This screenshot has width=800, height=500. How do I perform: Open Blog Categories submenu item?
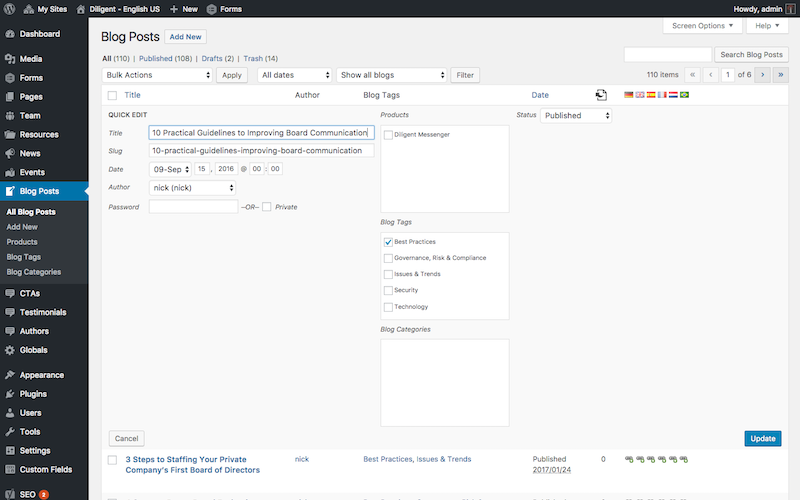[34, 272]
